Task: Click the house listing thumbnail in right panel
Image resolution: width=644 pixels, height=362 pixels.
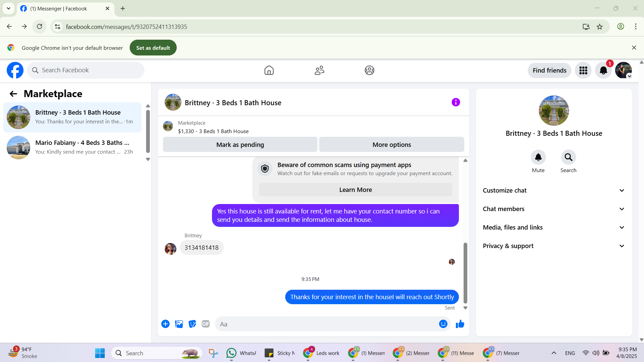Action: pyautogui.click(x=554, y=111)
